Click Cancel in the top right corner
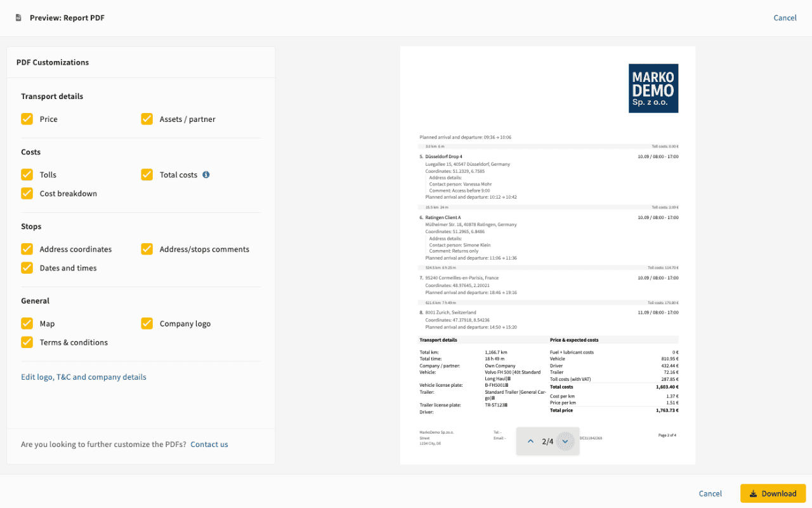Image resolution: width=812 pixels, height=508 pixels. [785, 18]
